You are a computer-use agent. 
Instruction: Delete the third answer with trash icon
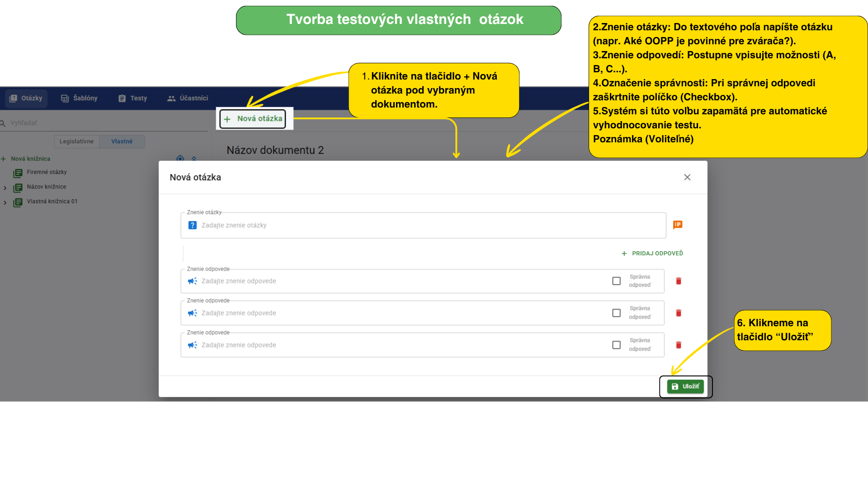[x=678, y=345]
